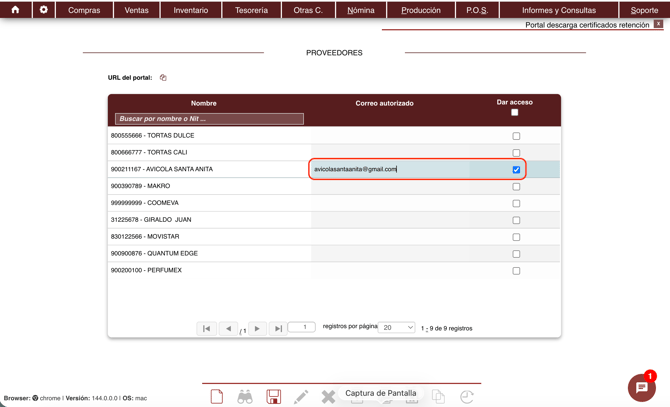Viewport: 670px width, 407px height.
Task: Close the Portal descarga certificados tab
Action: click(x=658, y=24)
